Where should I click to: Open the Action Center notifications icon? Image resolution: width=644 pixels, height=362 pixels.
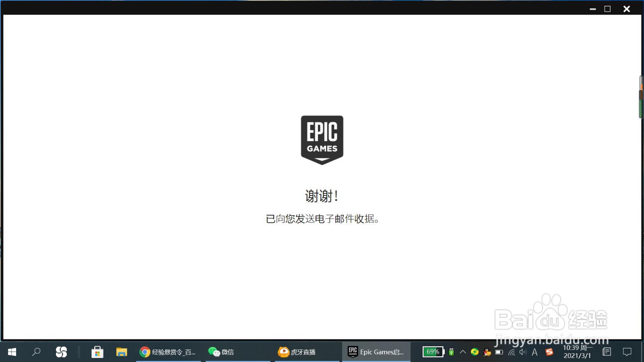(x=627, y=352)
